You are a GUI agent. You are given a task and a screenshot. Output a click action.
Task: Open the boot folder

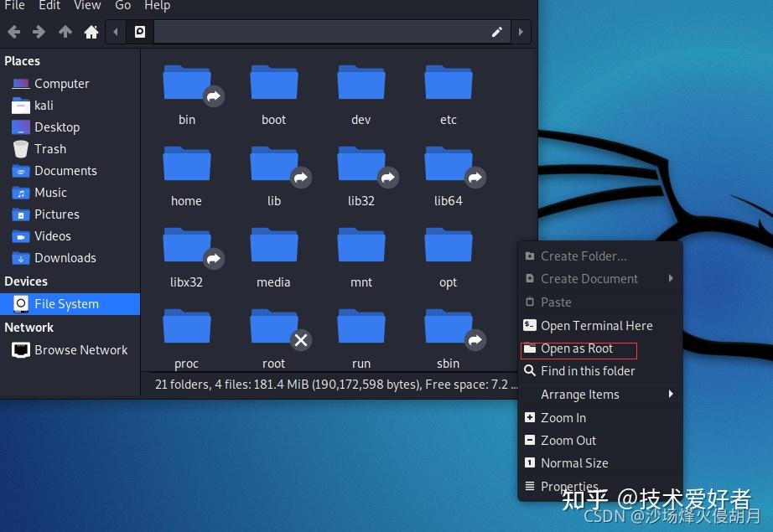(x=273, y=95)
